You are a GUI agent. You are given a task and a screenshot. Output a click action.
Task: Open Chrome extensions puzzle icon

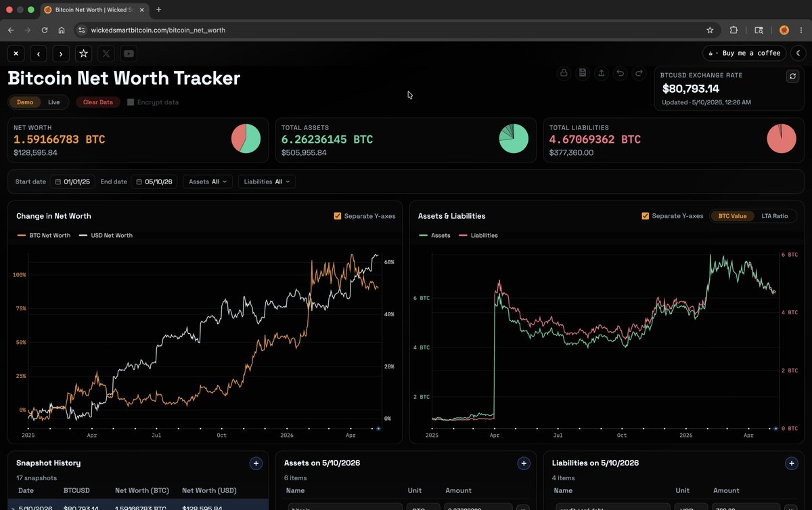point(734,30)
